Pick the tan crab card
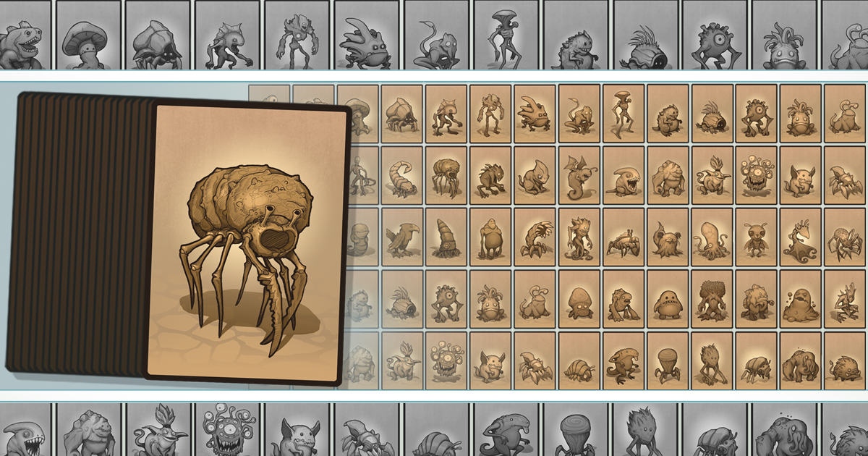Screen dimensions: 868x456 [x=624, y=237]
